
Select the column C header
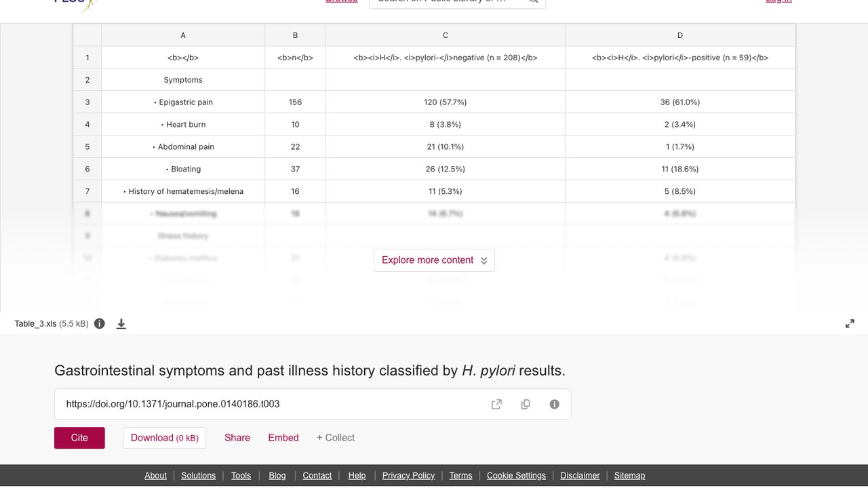tap(446, 35)
